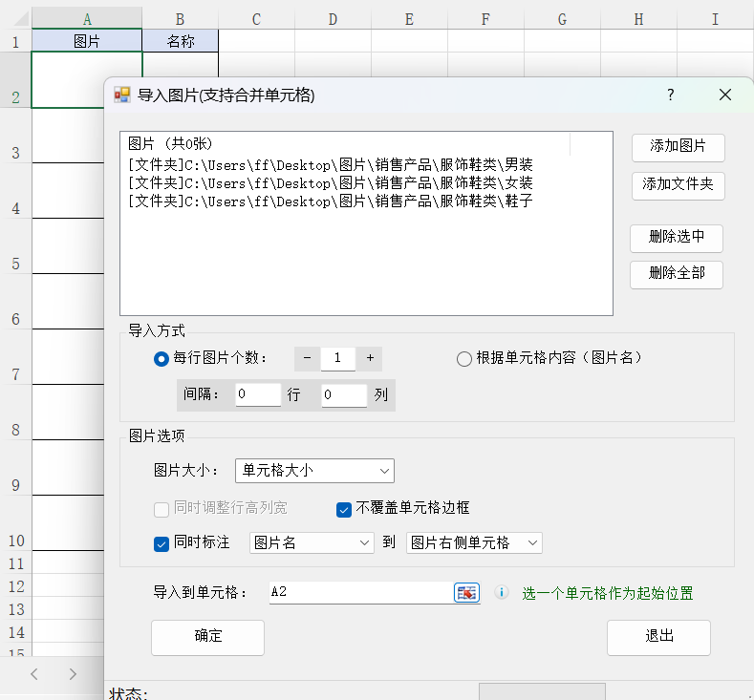Select column B header in spreadsheet
Image resolution: width=754 pixels, height=700 pixels.
180,19
